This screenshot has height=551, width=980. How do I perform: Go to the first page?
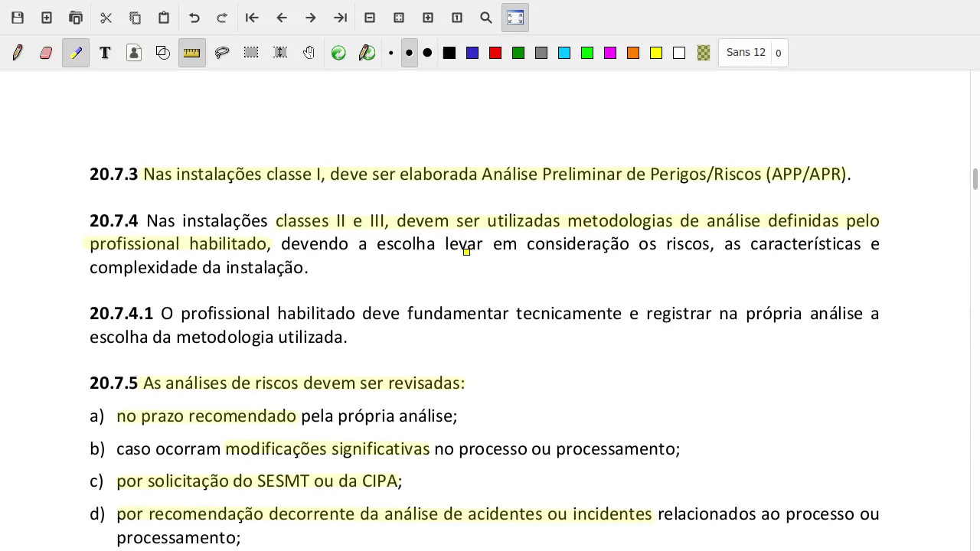click(x=252, y=18)
